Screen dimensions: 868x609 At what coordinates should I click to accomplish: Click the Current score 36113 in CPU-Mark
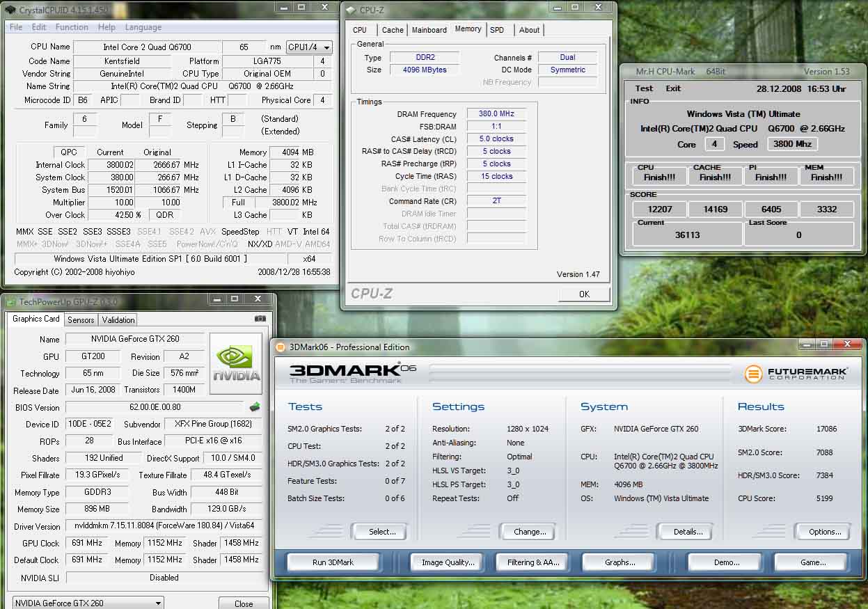pos(687,235)
